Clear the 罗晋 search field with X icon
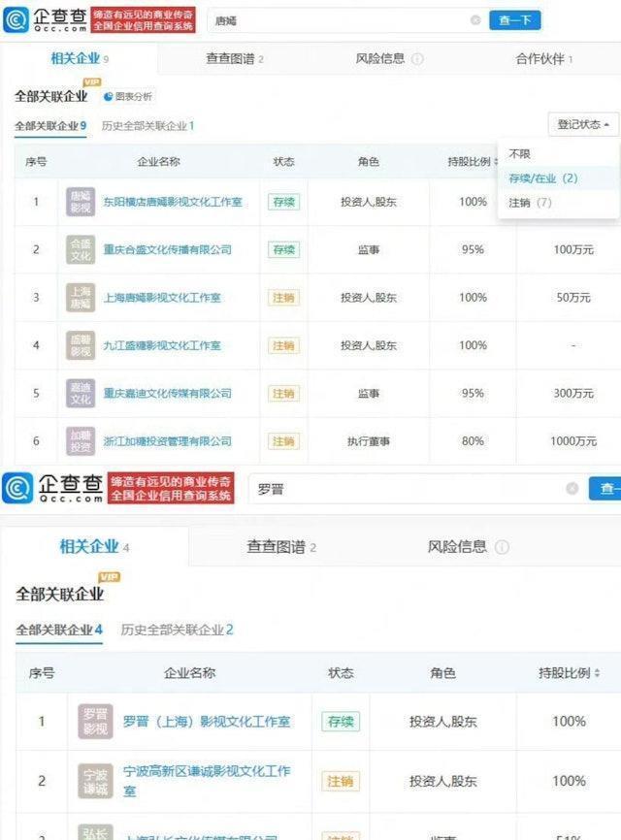 (572, 489)
